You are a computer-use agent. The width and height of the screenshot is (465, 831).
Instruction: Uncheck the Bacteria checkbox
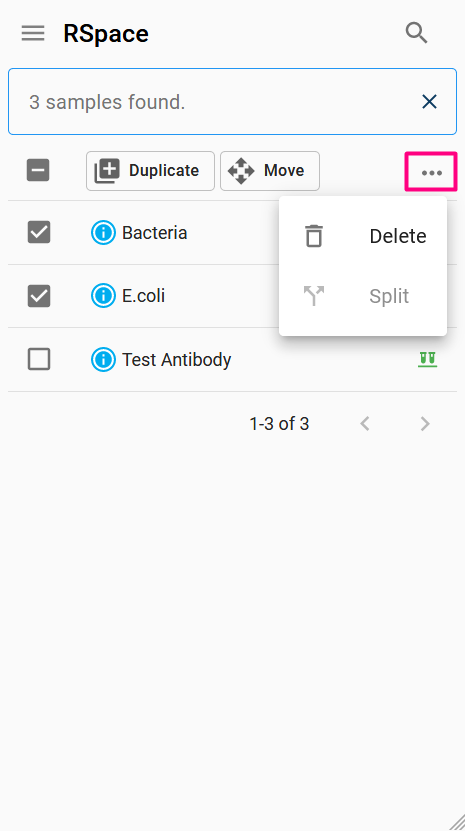[x=39, y=232]
